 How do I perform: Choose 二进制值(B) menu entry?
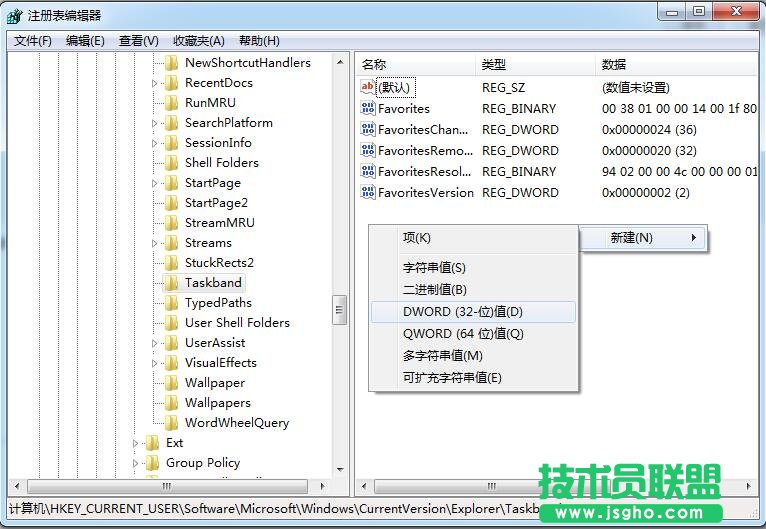[x=473, y=290]
